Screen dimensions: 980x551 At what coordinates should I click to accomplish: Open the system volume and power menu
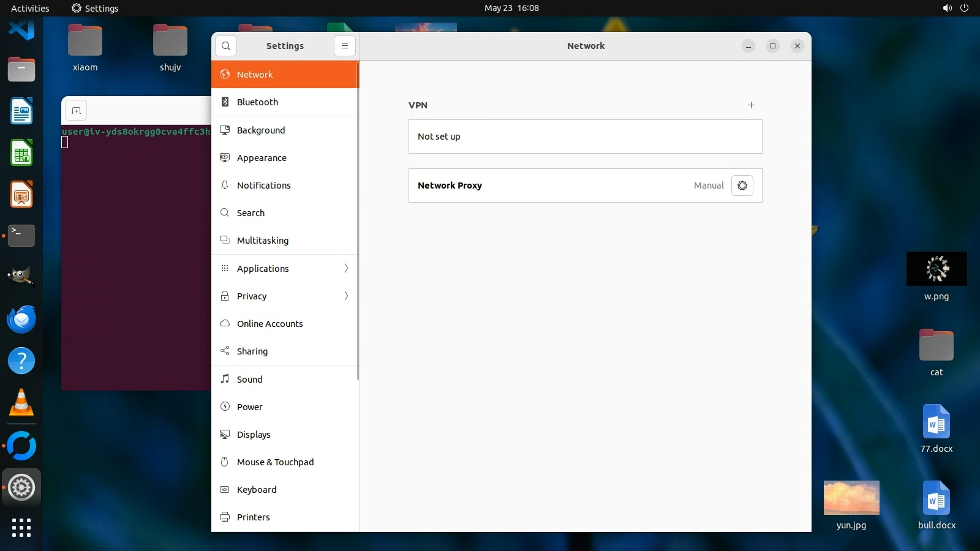tap(956, 8)
